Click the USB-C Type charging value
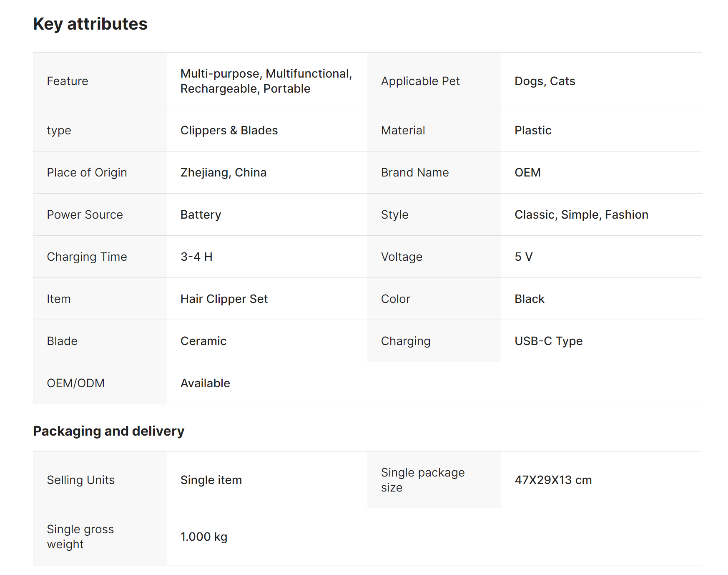The height and width of the screenshot is (575, 728). click(548, 341)
